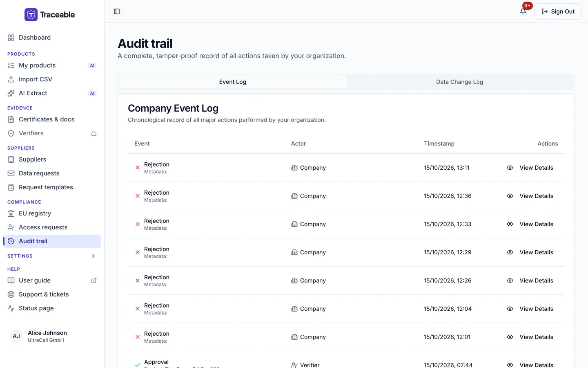This screenshot has height=368, width=588.
Task: Switch to the Data Change Log tab
Action: (x=460, y=82)
